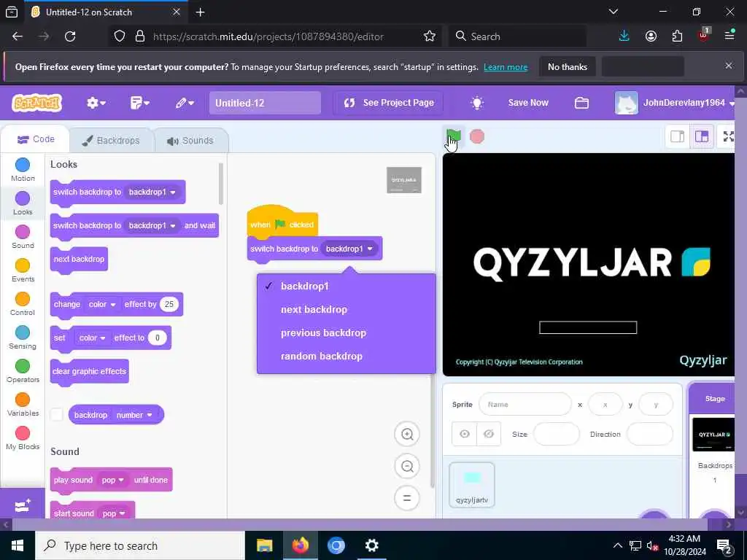Select the Motion block category
The height and width of the screenshot is (560, 747).
[23, 170]
